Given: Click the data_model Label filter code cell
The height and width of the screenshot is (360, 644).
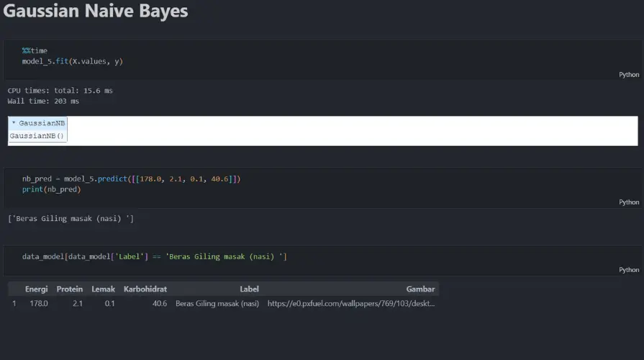Looking at the screenshot, I should click(155, 256).
